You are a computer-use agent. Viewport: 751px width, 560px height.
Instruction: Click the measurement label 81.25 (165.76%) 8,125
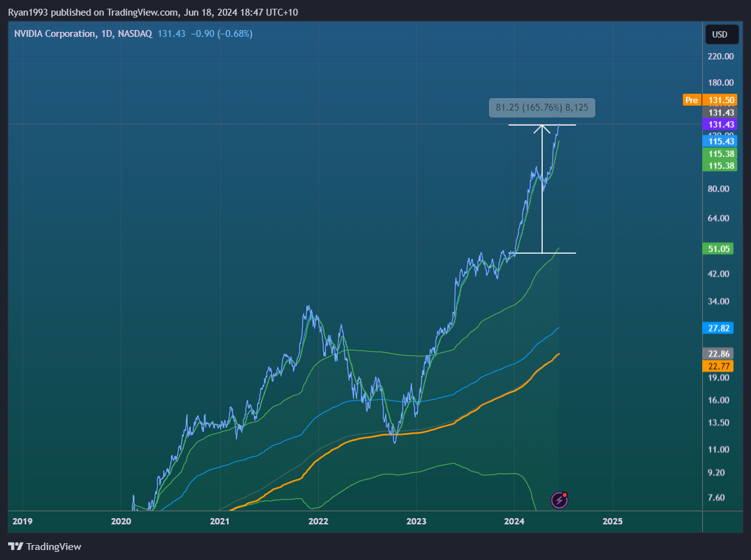pos(542,108)
